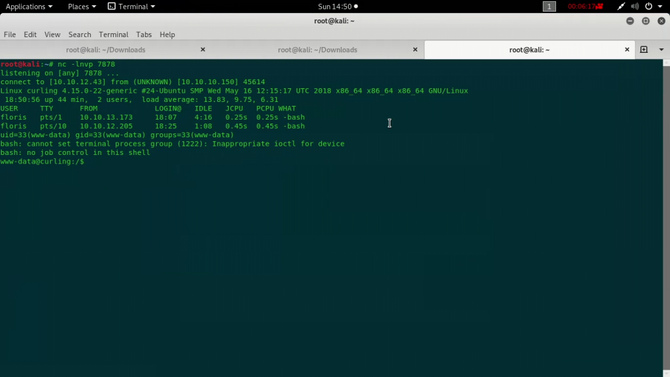Viewport: 670px width, 377px height.
Task: Click 'Inappropriate ioctl for device' message
Action: pos(278,144)
